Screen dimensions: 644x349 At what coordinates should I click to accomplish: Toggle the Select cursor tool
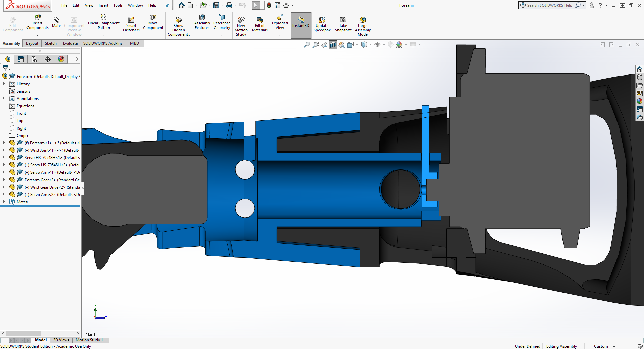256,5
